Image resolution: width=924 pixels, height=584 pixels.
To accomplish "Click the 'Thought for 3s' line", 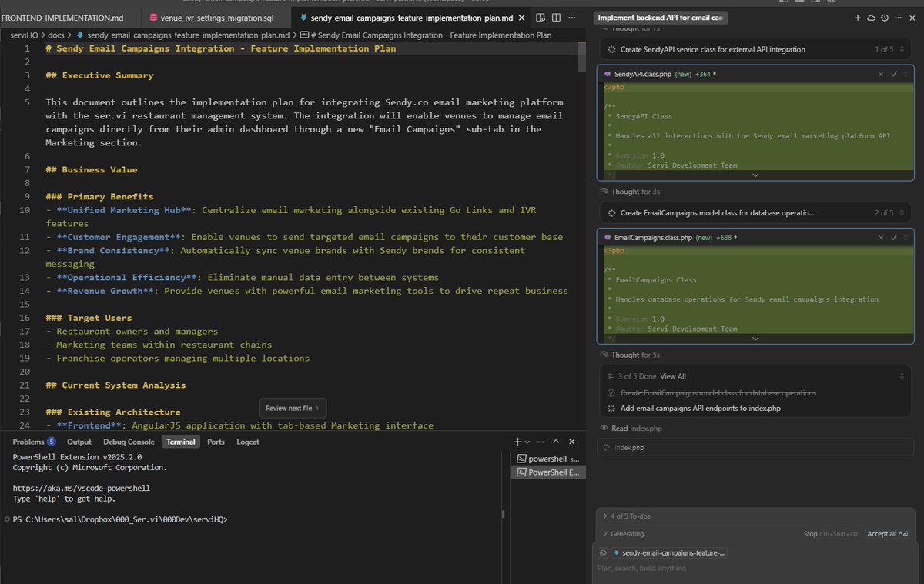I will (630, 191).
